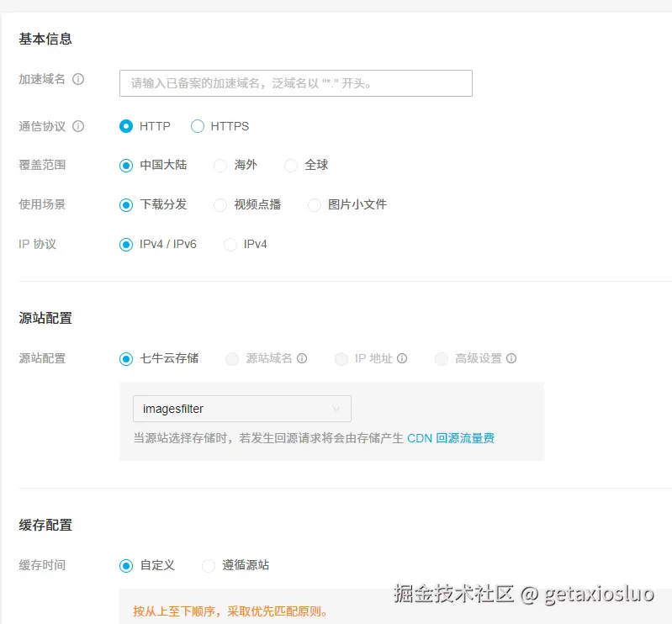Image resolution: width=672 pixels, height=624 pixels.
Task: Click the 缓存时间 field label
Action: click(42, 565)
